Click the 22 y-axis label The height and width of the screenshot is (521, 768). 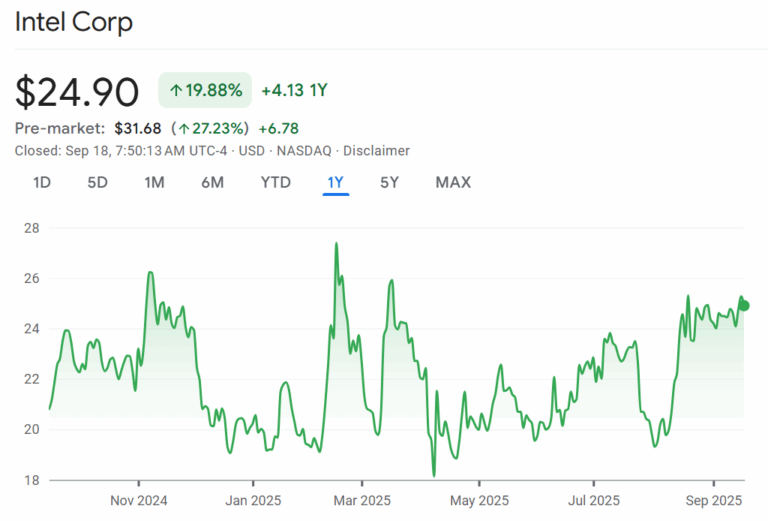32,379
